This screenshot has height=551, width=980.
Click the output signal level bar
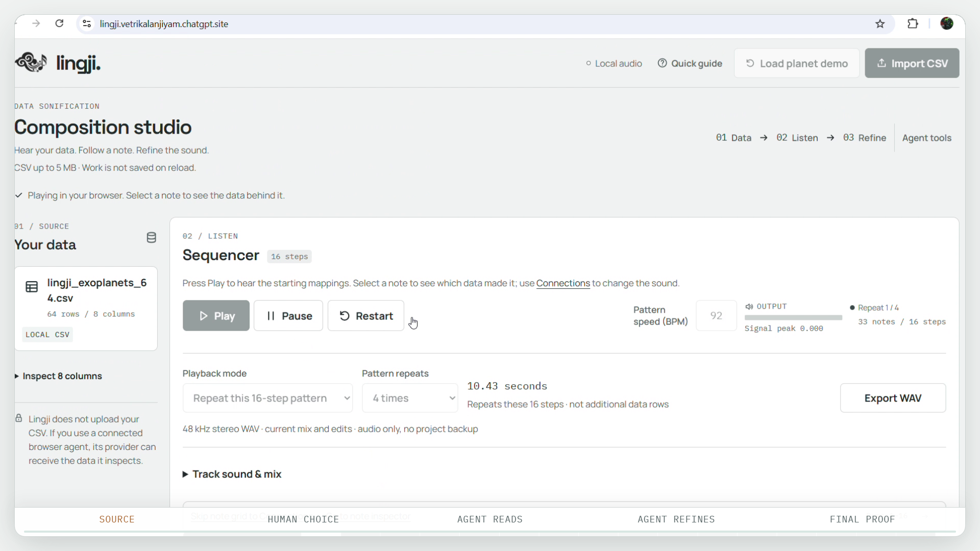point(793,318)
